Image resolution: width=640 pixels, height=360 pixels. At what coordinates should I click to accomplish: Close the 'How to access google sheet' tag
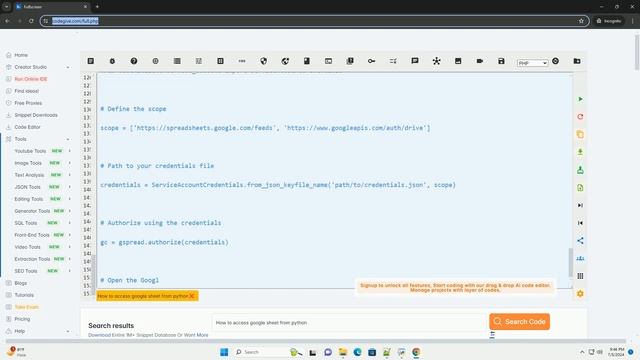[x=191, y=296]
